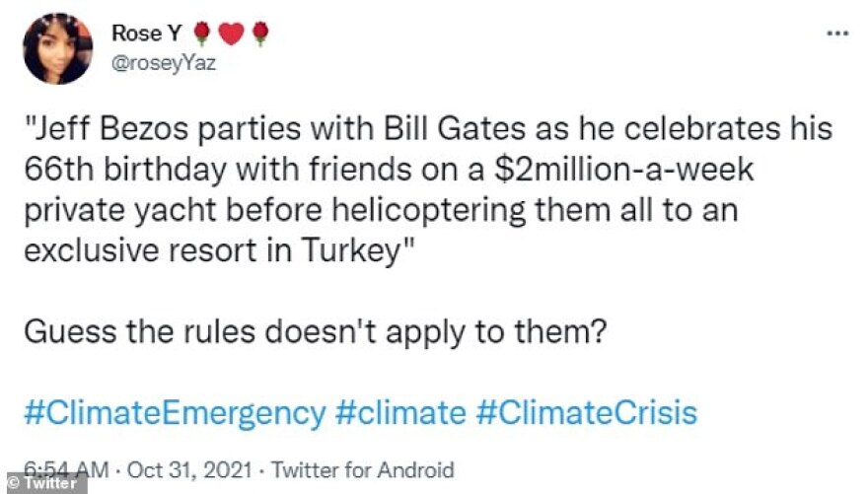868x494 pixels.
Task: Click the last rose emoji after the heart
Action: coord(259,35)
